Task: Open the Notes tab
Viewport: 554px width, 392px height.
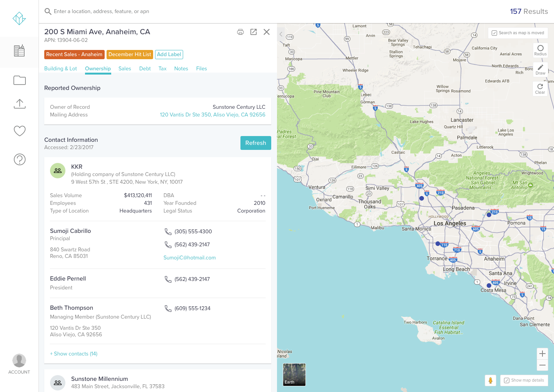Action: (x=181, y=68)
